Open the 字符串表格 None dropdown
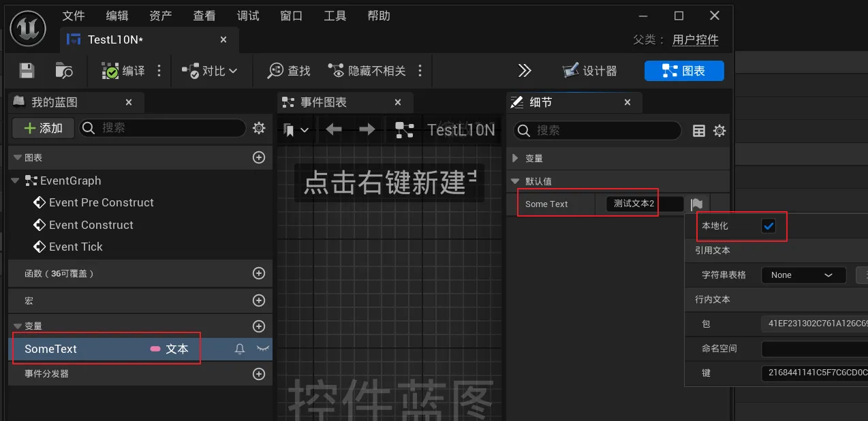Image resolution: width=868 pixels, height=421 pixels. pyautogui.click(x=803, y=275)
